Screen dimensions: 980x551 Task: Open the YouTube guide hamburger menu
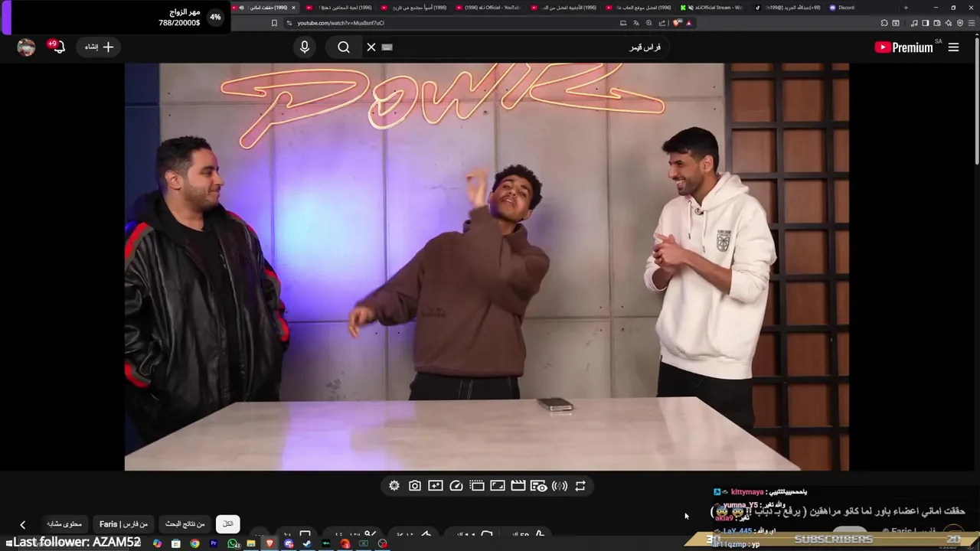tap(953, 47)
